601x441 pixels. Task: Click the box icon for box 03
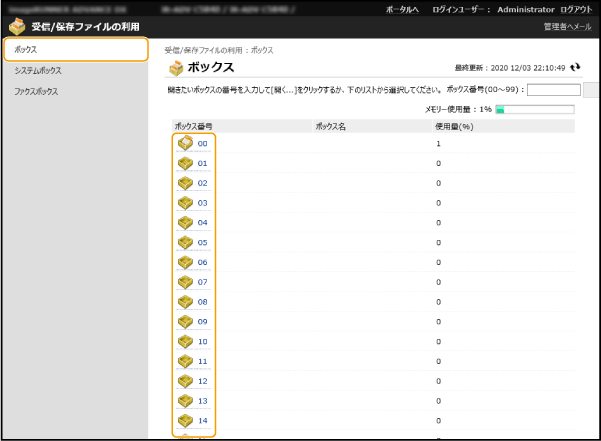click(x=185, y=203)
